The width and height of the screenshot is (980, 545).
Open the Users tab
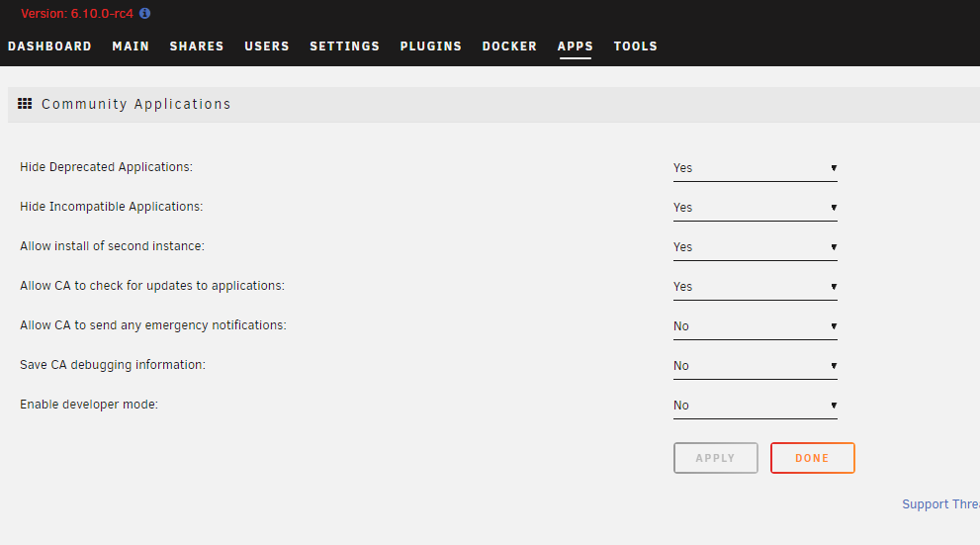(x=267, y=46)
